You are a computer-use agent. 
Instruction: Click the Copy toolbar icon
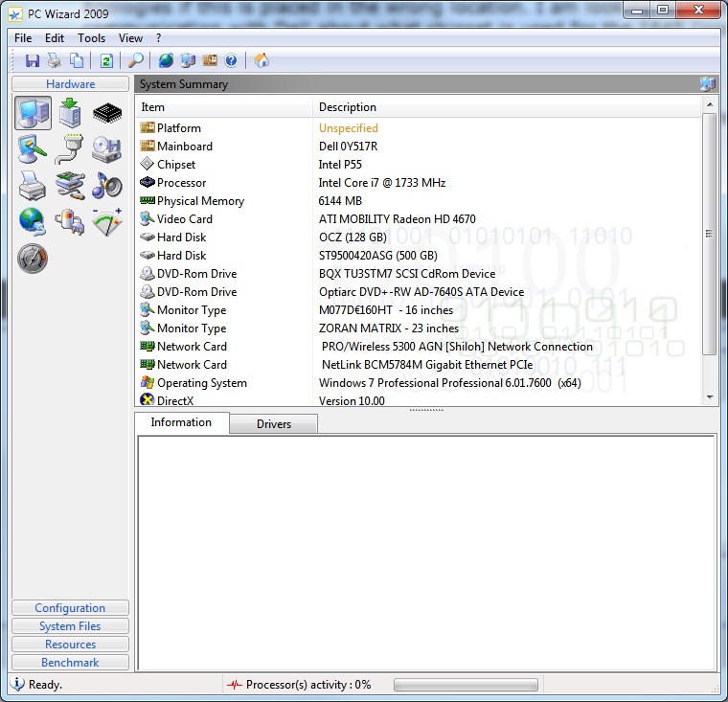[x=77, y=60]
